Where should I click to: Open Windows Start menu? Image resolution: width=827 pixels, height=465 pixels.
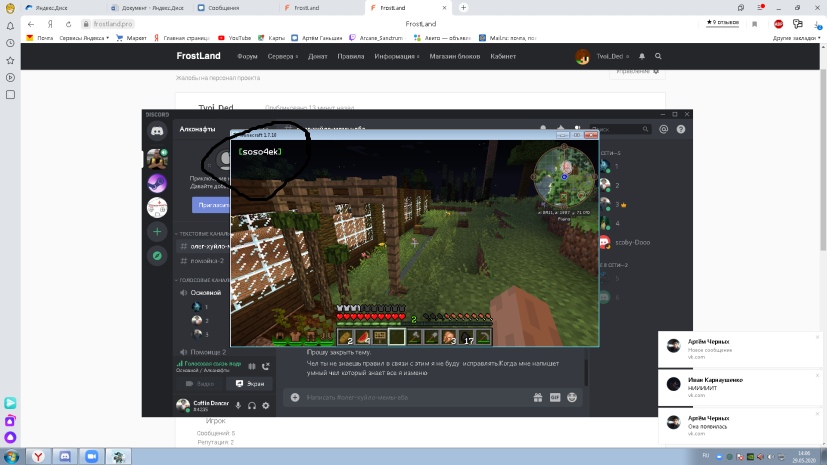tap(11, 457)
